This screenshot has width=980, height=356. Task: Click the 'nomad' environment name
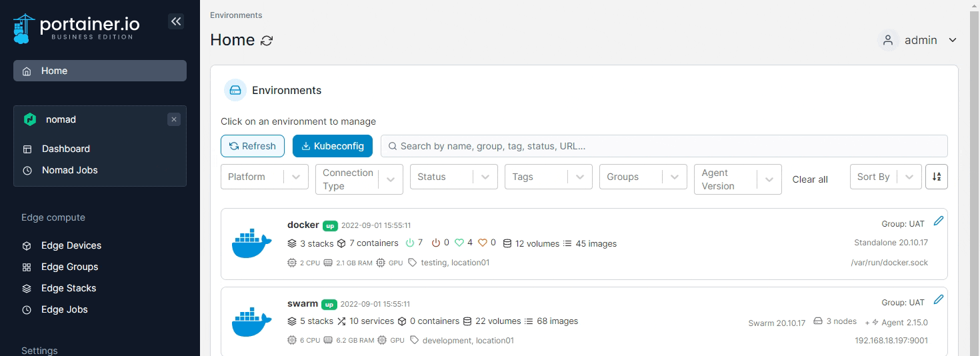[x=61, y=119]
